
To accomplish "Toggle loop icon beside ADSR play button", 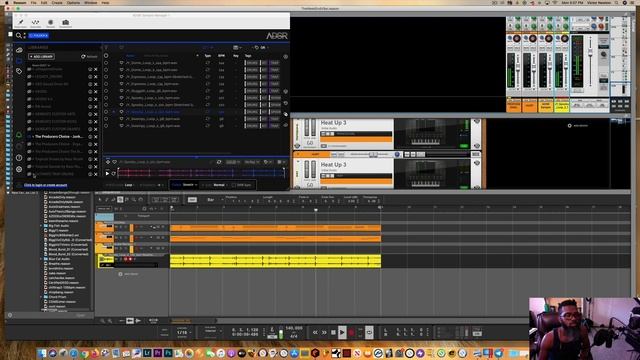I will pos(113,173).
